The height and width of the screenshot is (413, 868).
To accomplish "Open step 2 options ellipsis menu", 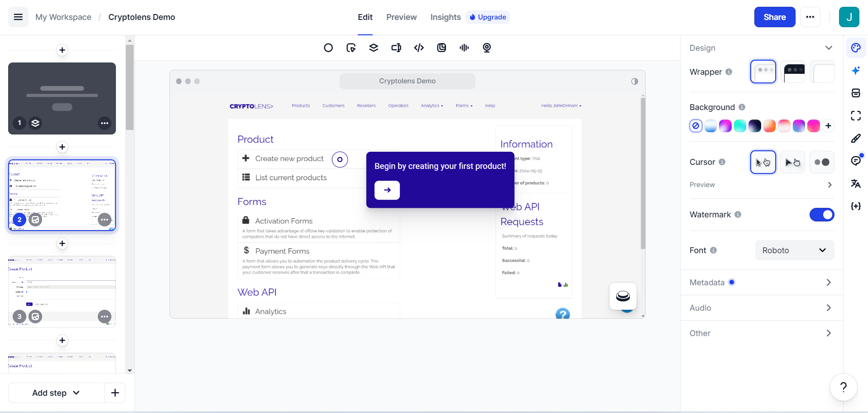I will pyautogui.click(x=105, y=220).
